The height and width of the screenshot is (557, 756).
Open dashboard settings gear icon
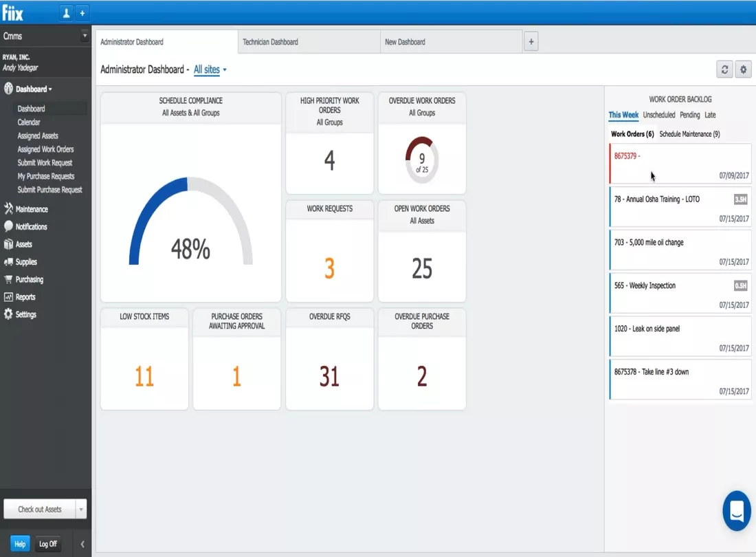[742, 69]
